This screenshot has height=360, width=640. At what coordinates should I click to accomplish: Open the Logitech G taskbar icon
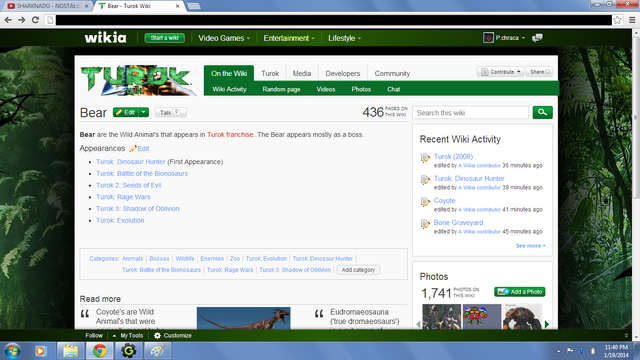(x=129, y=351)
